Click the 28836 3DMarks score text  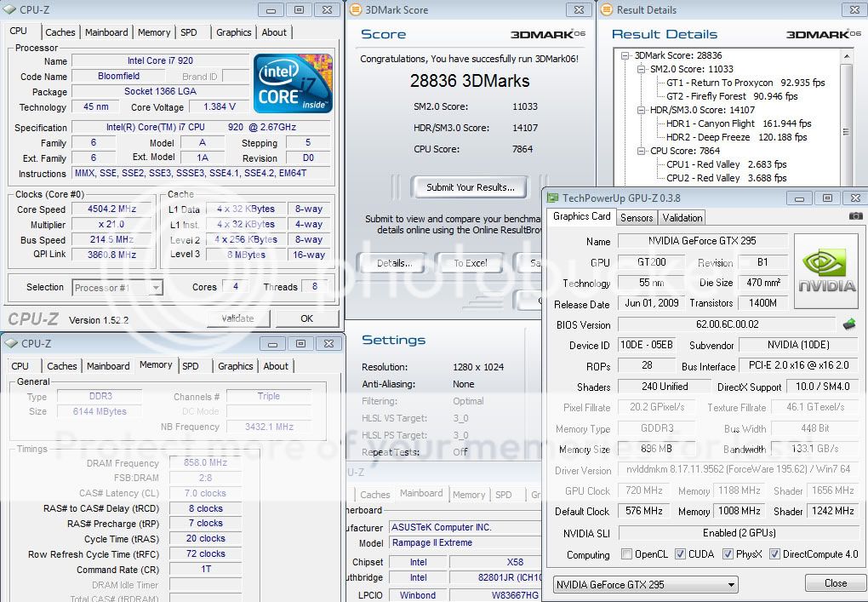(470, 82)
